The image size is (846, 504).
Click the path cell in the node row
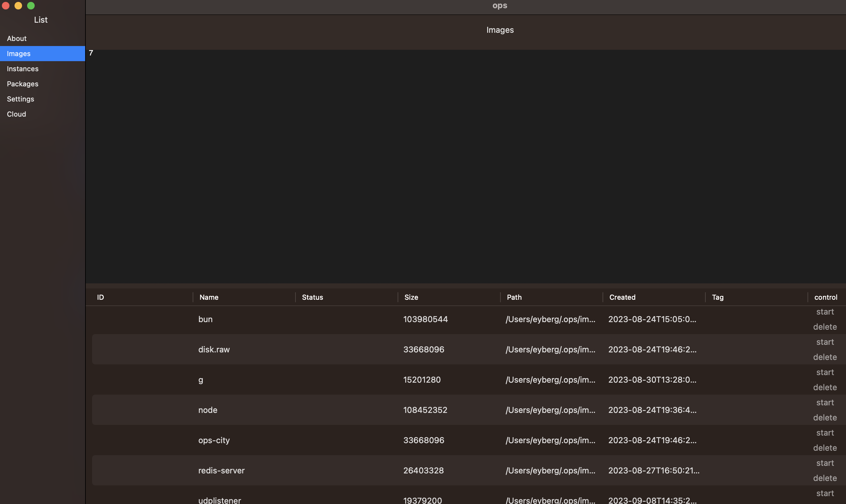pos(550,410)
